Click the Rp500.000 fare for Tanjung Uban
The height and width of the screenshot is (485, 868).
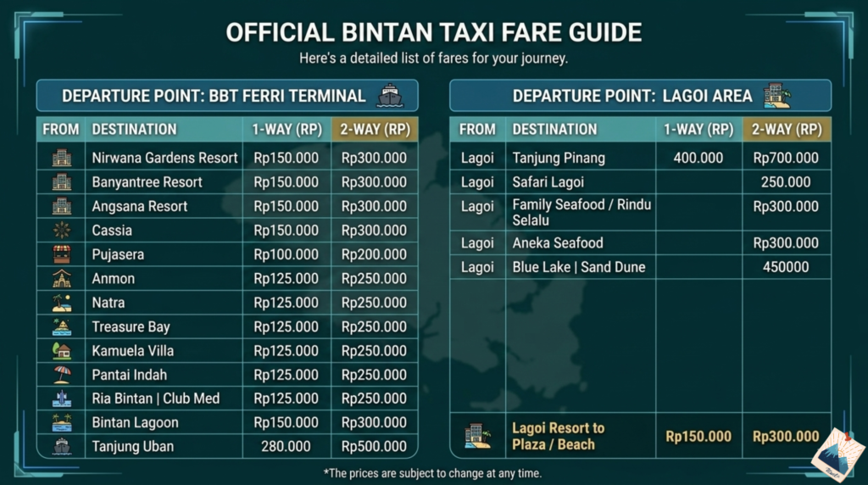coord(374,447)
